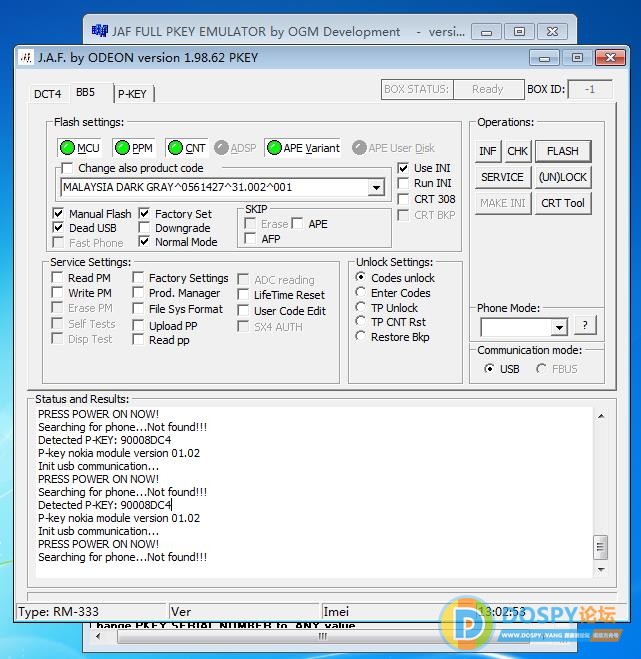Enable Change also product code checkbox
The height and width of the screenshot is (659, 641).
67,168
